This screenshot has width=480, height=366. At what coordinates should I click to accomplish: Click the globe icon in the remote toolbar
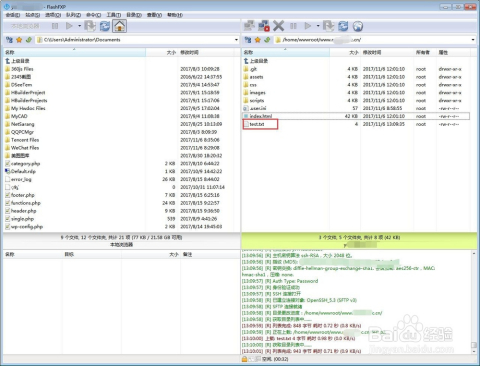358,26
